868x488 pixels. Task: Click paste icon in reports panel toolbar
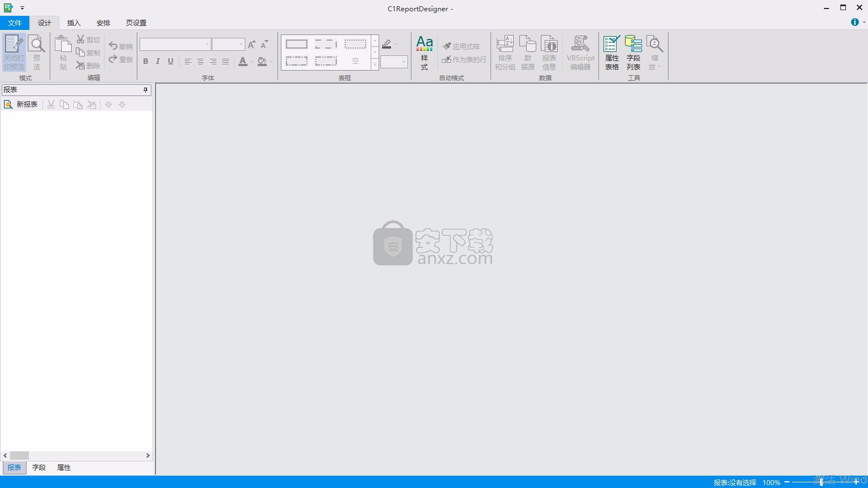click(78, 104)
